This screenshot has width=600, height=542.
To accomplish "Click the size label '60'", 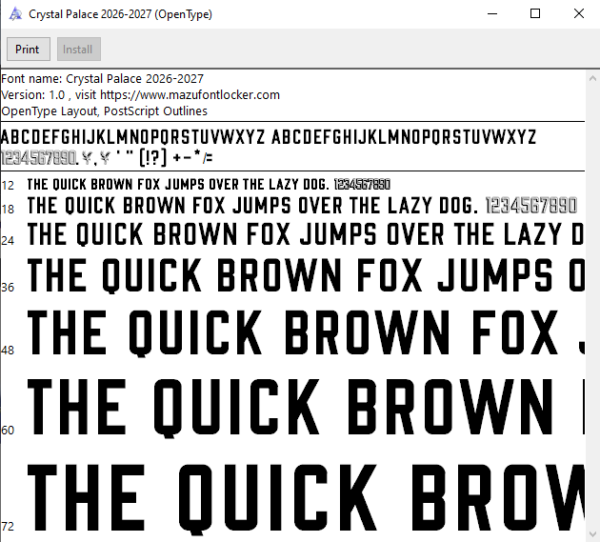I will click(8, 430).
